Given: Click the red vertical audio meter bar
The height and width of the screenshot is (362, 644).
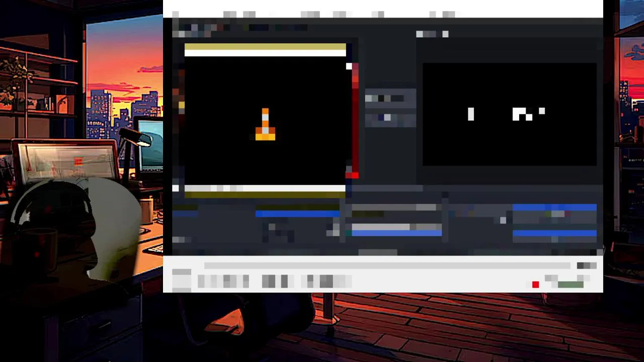Looking at the screenshot, I should tap(355, 121).
